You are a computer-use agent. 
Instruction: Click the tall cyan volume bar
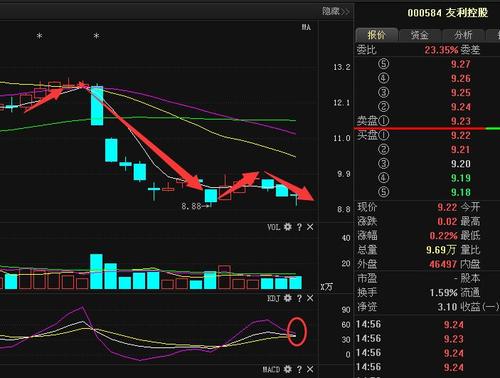96,271
